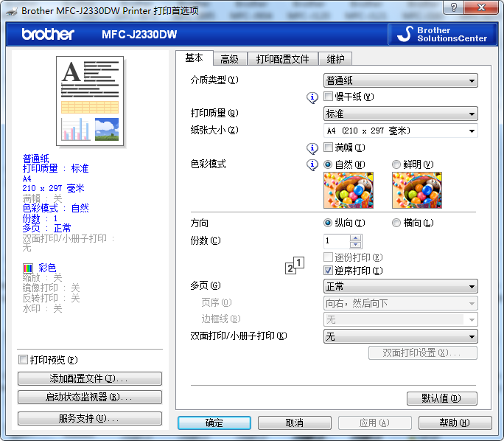Open the Brother SolutionsCenter logo link
Screen dimensions: 504x441
442,34
